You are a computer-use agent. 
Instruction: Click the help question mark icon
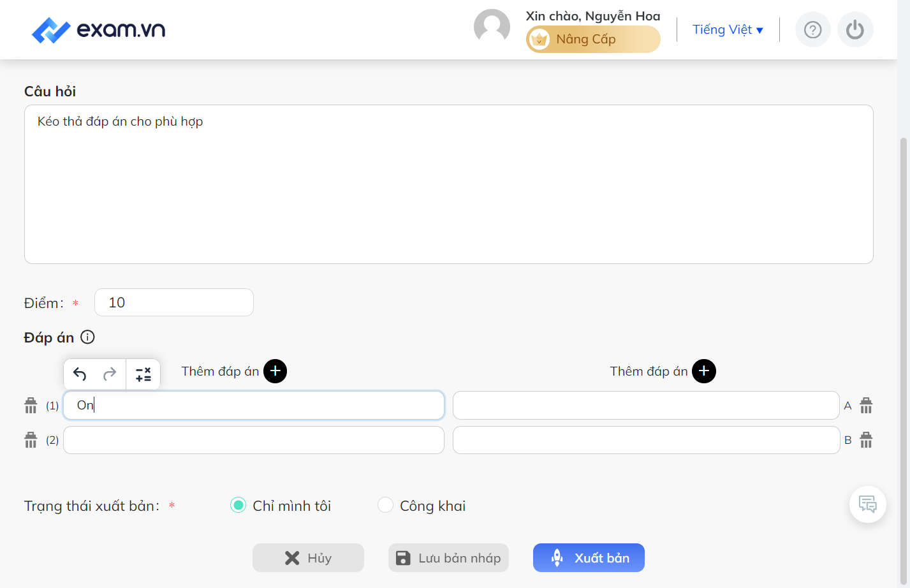coord(812,30)
